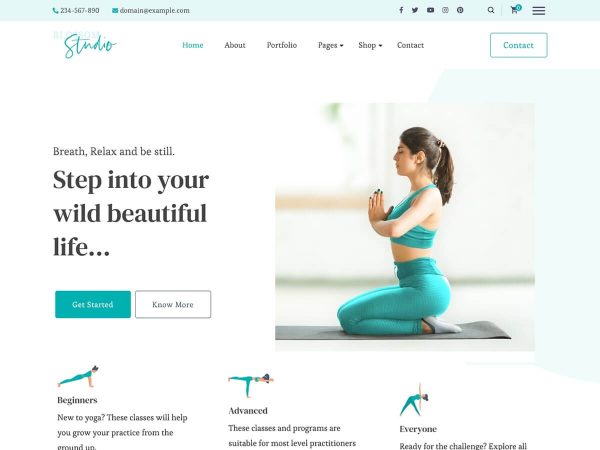
Task: Open the search magnifier icon
Action: click(491, 10)
